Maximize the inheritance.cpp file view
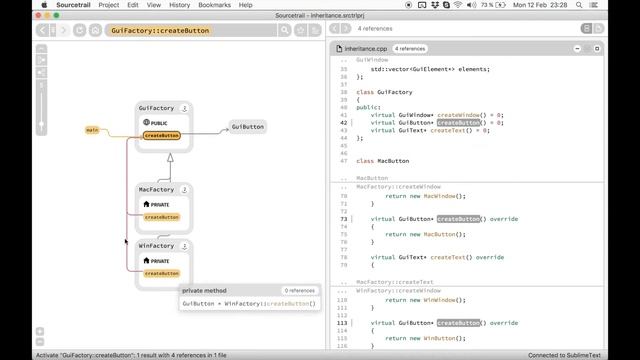Screen dimensions: 640x360 click(597, 49)
